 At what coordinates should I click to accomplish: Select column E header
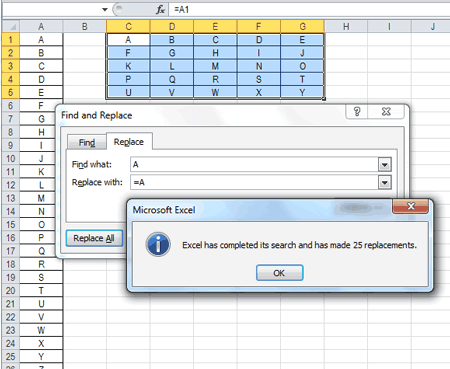pyautogui.click(x=215, y=26)
